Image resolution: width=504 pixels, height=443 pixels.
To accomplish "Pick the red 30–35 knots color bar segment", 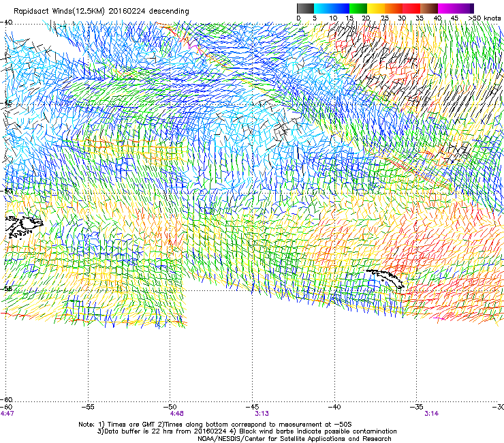I will [x=411, y=8].
